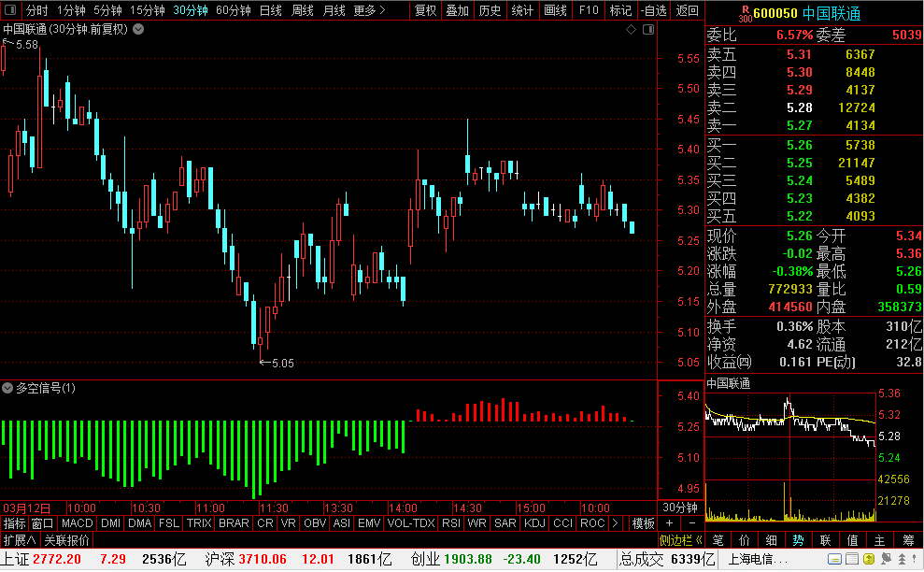Viewport: 924px width, 572px height.
Task: Select the EMV indicator
Action: (369, 523)
